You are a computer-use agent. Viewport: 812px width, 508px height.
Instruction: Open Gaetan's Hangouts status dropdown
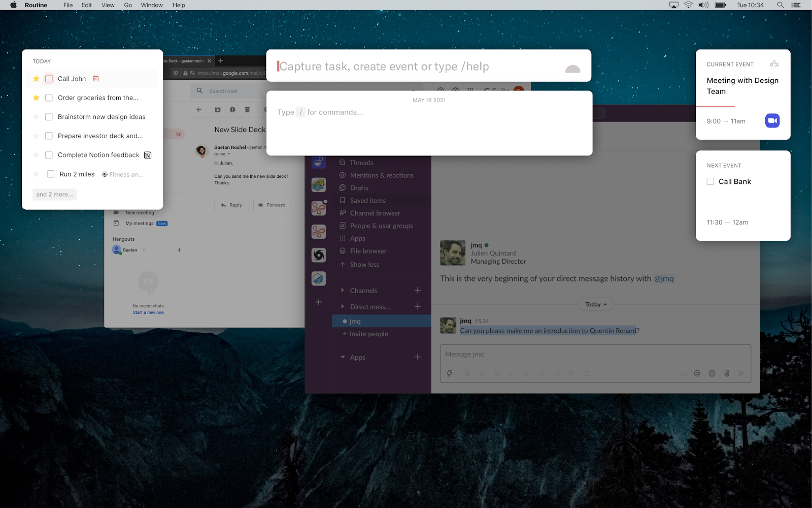[144, 250]
